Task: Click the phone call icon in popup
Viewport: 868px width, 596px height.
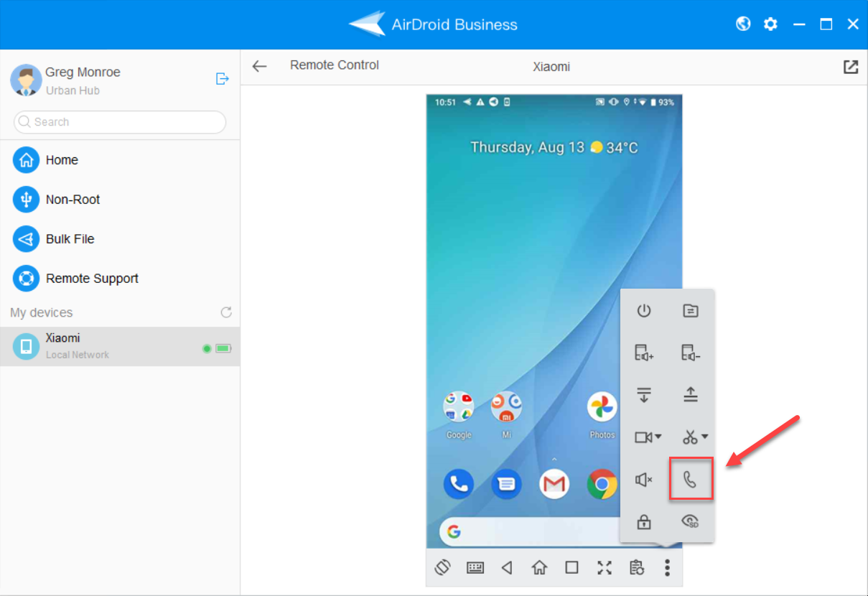Action: [x=691, y=479]
